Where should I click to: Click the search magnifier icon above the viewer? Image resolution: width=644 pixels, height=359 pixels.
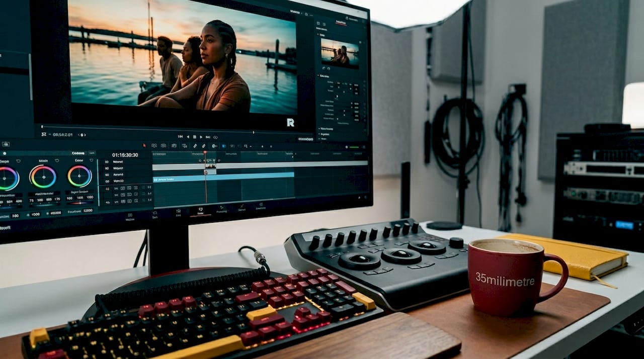pyautogui.click(x=306, y=14)
